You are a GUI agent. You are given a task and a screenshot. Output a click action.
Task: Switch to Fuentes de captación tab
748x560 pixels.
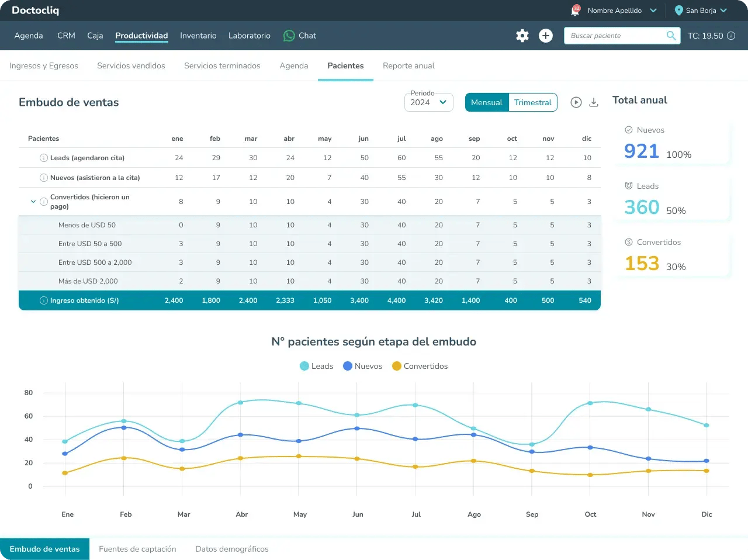coord(137,549)
